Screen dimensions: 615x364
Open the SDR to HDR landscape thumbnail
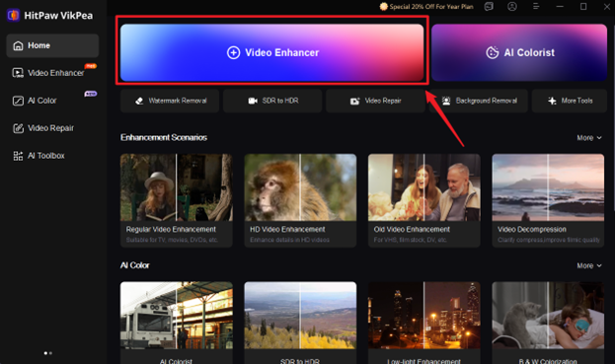(x=300, y=316)
